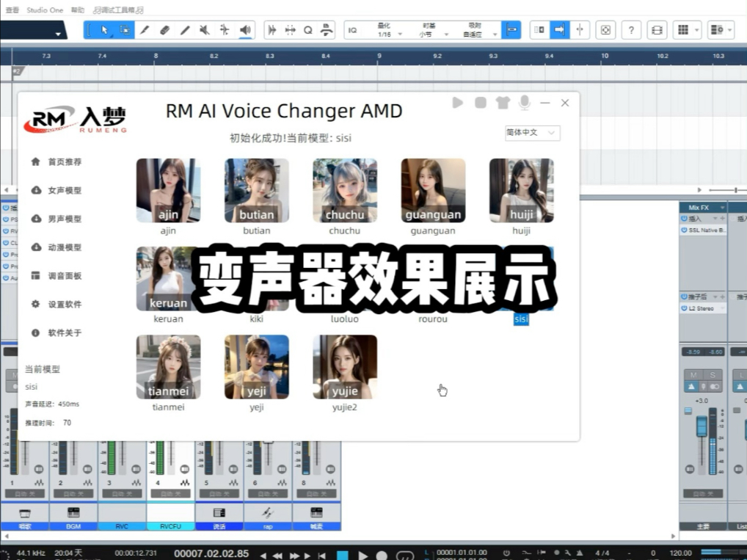This screenshot has height=560, width=747.
Task: Open the 查看 menu
Action: [12, 10]
